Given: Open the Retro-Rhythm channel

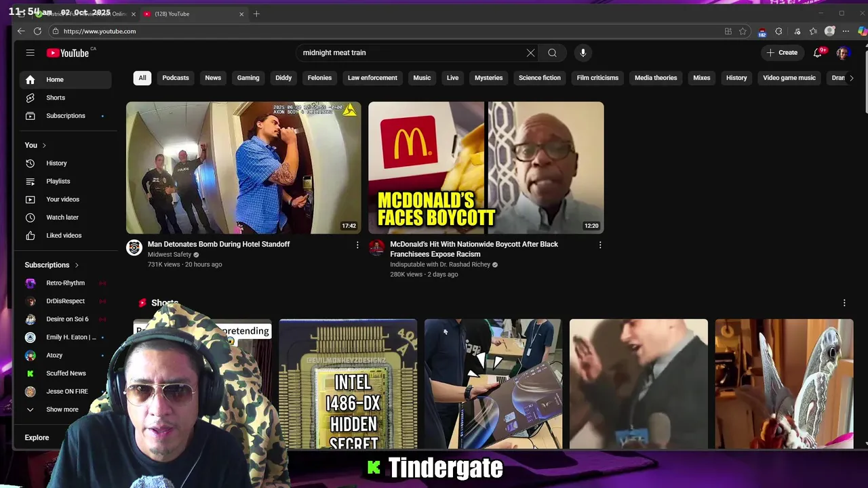Looking at the screenshot, I should pyautogui.click(x=65, y=283).
